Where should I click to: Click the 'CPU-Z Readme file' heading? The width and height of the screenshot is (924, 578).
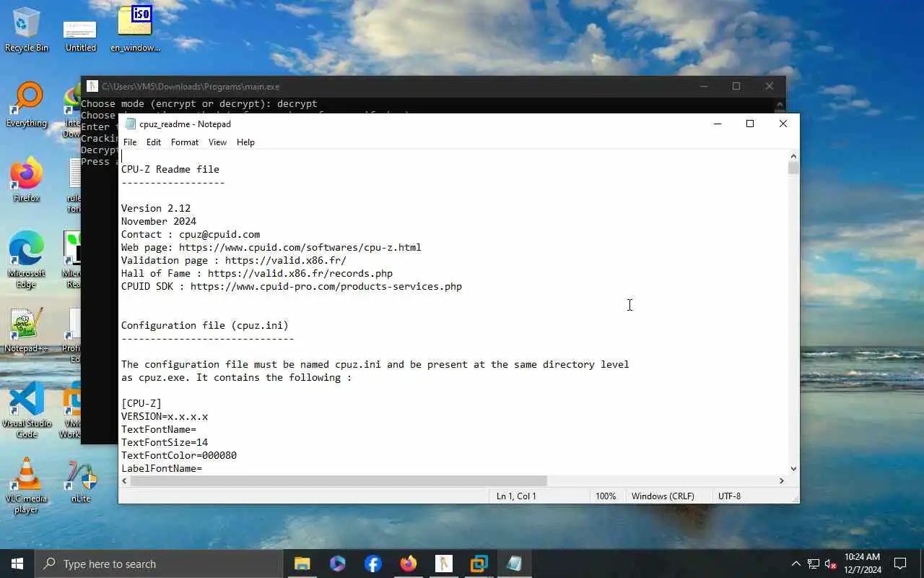pyautogui.click(x=170, y=169)
